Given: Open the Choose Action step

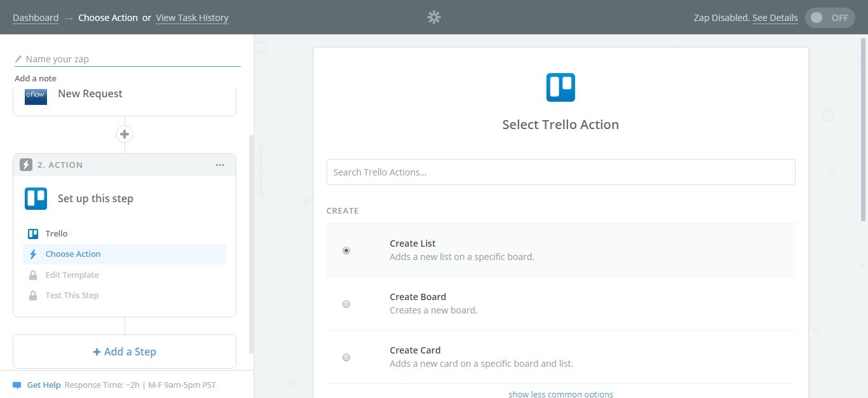Looking at the screenshot, I should pos(125,254).
